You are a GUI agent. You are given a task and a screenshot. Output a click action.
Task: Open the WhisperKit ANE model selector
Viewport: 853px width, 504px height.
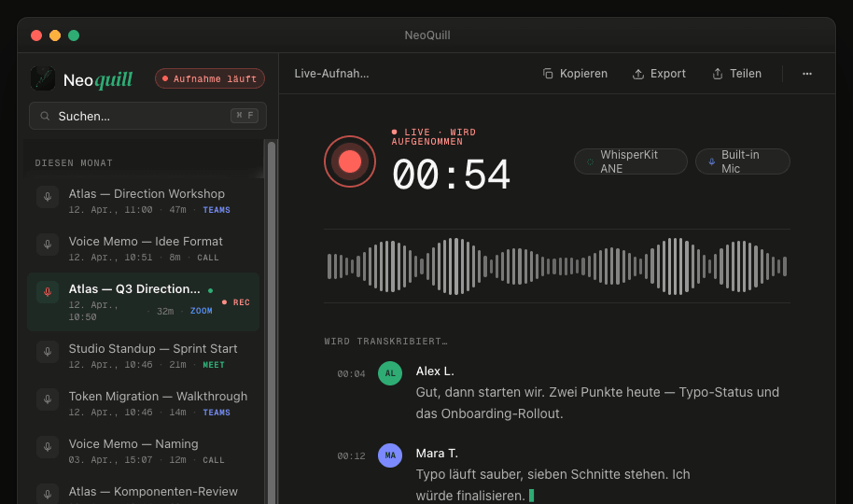click(x=631, y=161)
